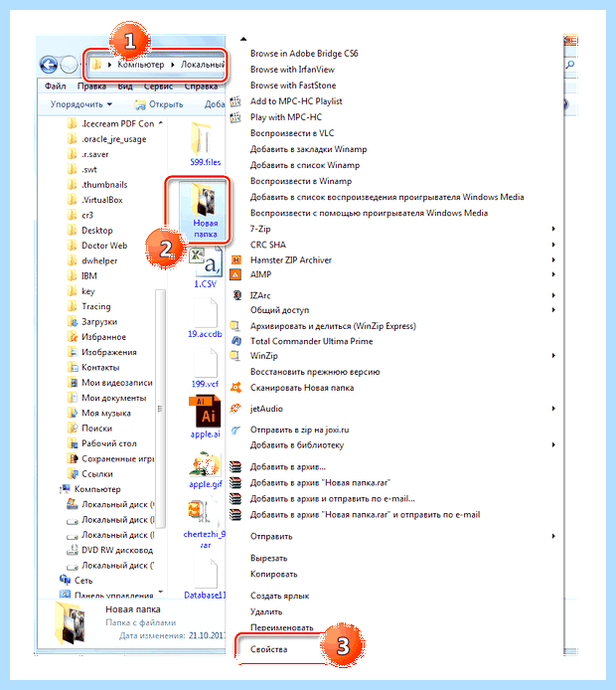Select DVD RW дисковод in tree
Viewport: 616px width, 690px height.
pyautogui.click(x=117, y=551)
